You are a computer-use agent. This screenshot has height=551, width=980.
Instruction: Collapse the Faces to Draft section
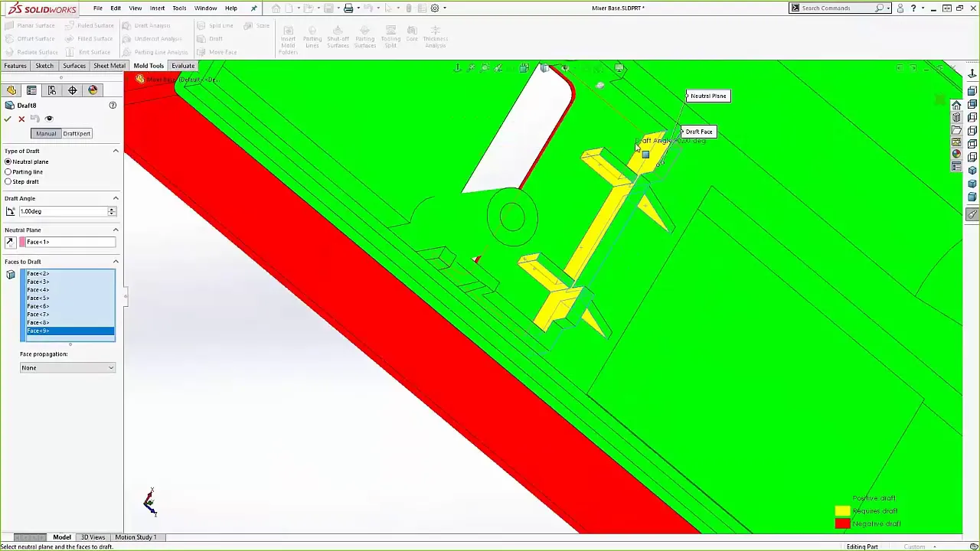[116, 262]
